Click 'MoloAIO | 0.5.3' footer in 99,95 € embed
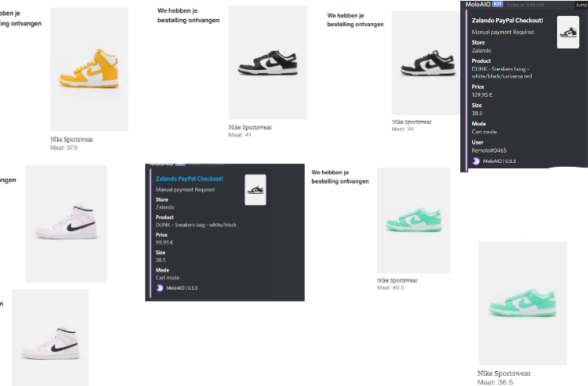Viewport: 588px width, 386px height. (x=182, y=288)
